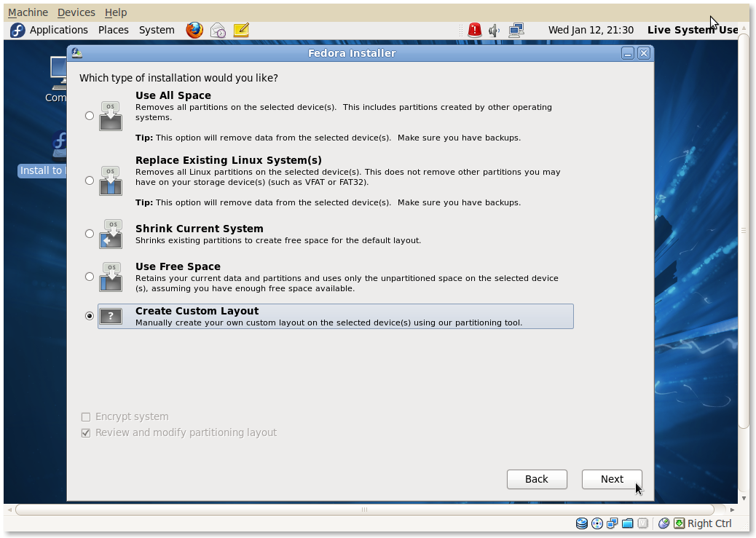Click the Next button
This screenshot has height=538, width=756.
(612, 479)
